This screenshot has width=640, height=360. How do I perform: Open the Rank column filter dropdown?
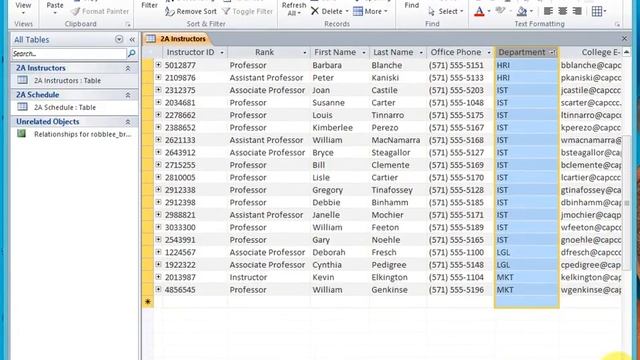pos(304,53)
